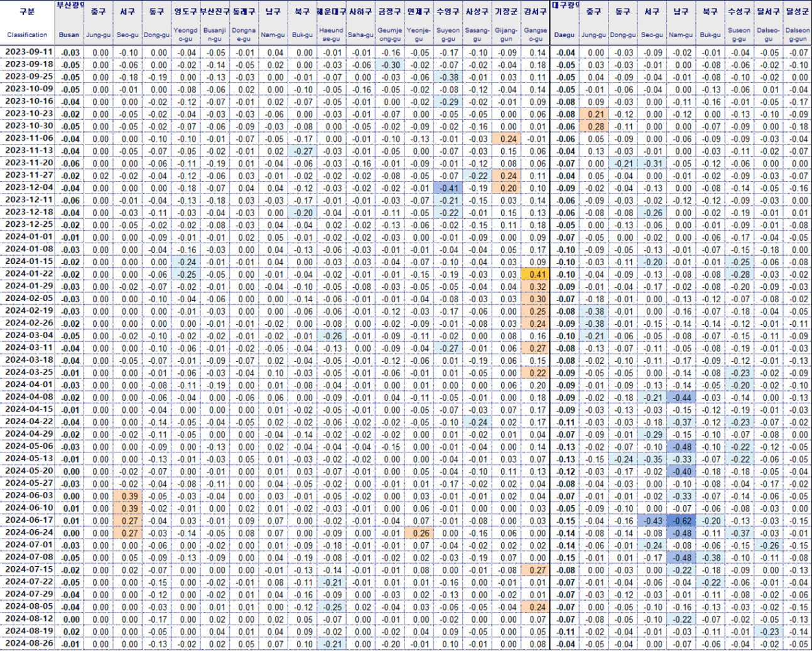Select the 0.28 Daegu Jung-gu cell on 2023-10-30
This screenshot has width=812, height=651.
(x=593, y=126)
